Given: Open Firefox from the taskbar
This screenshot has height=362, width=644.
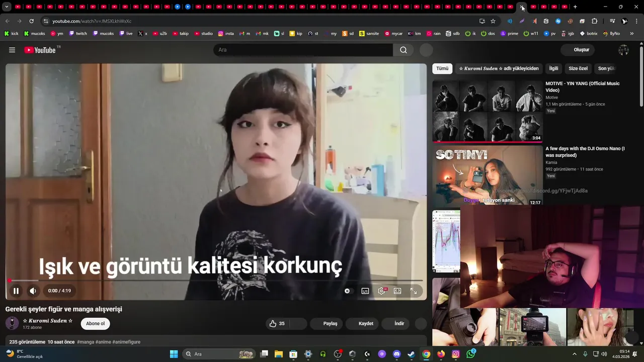Looking at the screenshot, I should coord(441,354).
